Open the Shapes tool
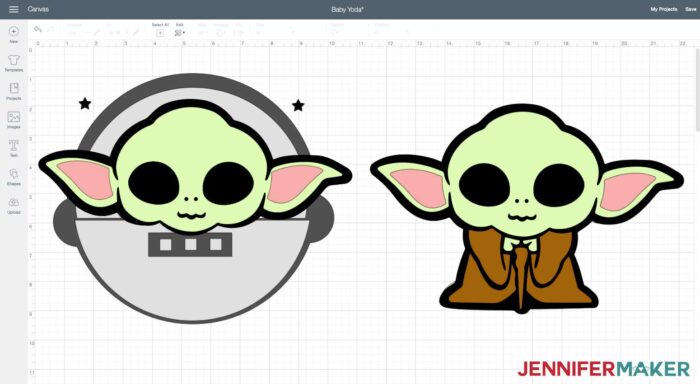Image resolution: width=700 pixels, height=384 pixels. point(14,177)
